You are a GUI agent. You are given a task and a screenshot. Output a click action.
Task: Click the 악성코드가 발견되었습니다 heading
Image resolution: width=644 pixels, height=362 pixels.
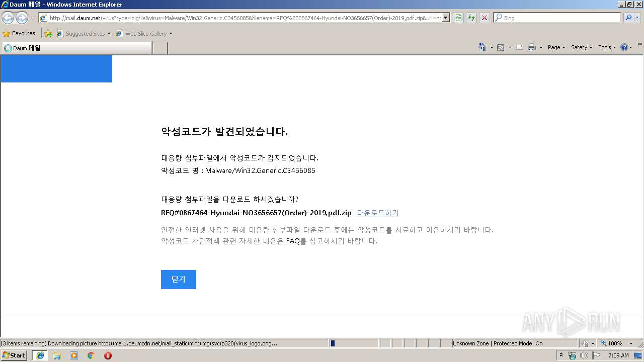(224, 132)
